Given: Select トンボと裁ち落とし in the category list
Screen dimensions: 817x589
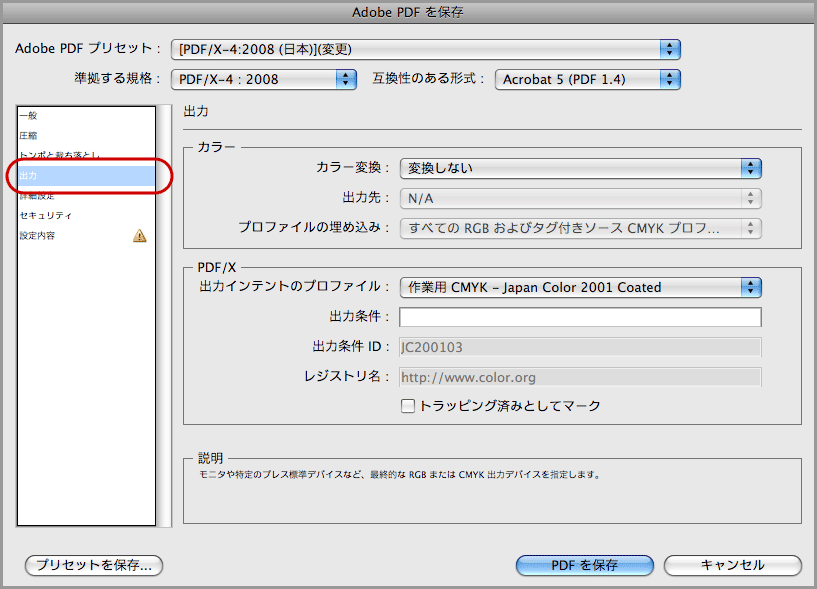Looking at the screenshot, I should click(x=86, y=155).
